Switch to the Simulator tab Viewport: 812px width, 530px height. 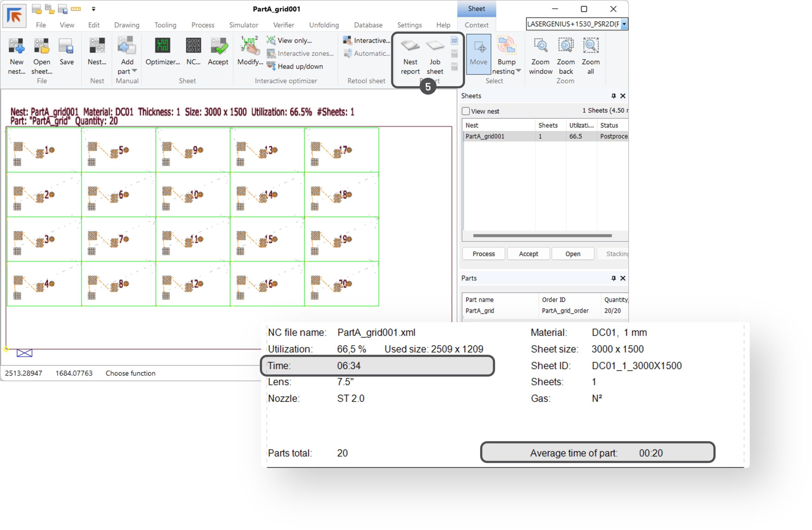coord(244,25)
